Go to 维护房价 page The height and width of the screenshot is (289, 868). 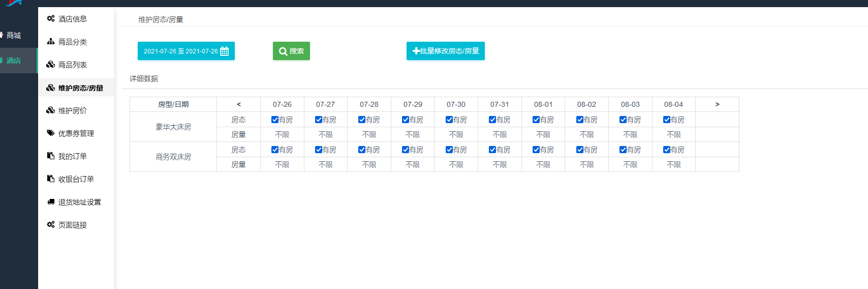(x=76, y=110)
